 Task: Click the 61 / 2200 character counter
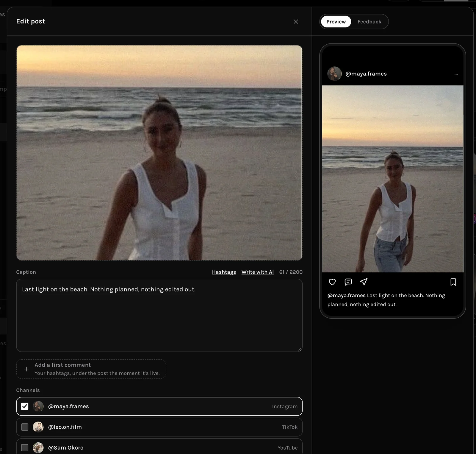[291, 272]
